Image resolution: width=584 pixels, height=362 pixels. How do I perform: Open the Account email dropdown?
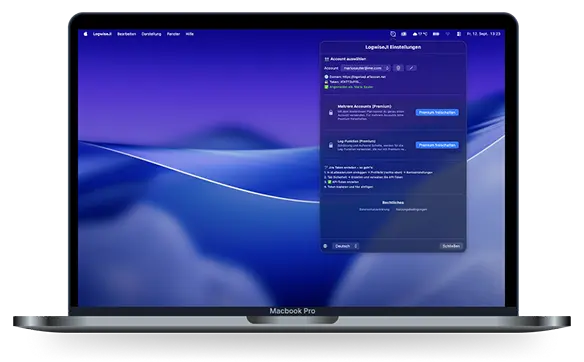point(365,68)
